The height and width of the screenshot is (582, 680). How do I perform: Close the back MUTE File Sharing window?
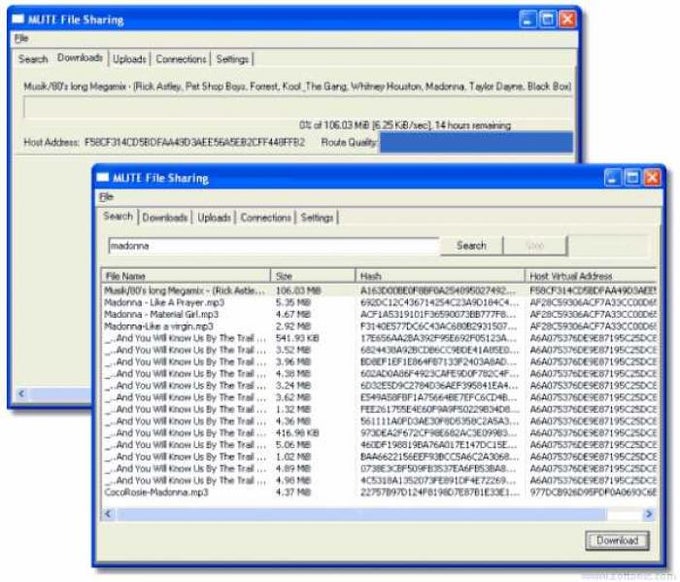point(568,19)
